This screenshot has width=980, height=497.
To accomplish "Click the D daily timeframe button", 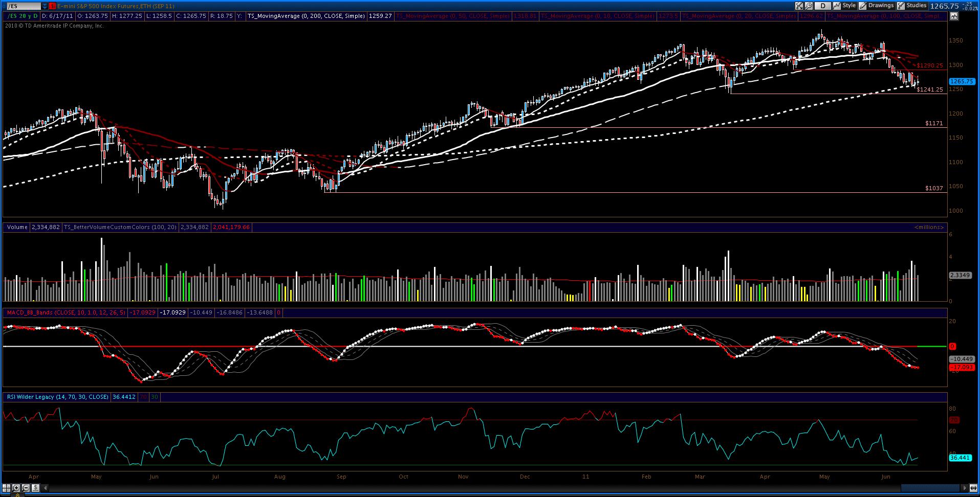I will (x=822, y=6).
